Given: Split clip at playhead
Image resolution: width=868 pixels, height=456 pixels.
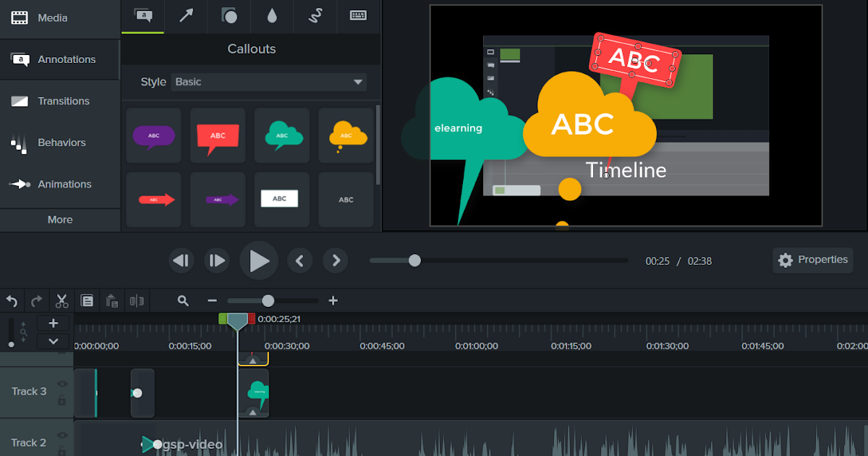Looking at the screenshot, I should [136, 301].
